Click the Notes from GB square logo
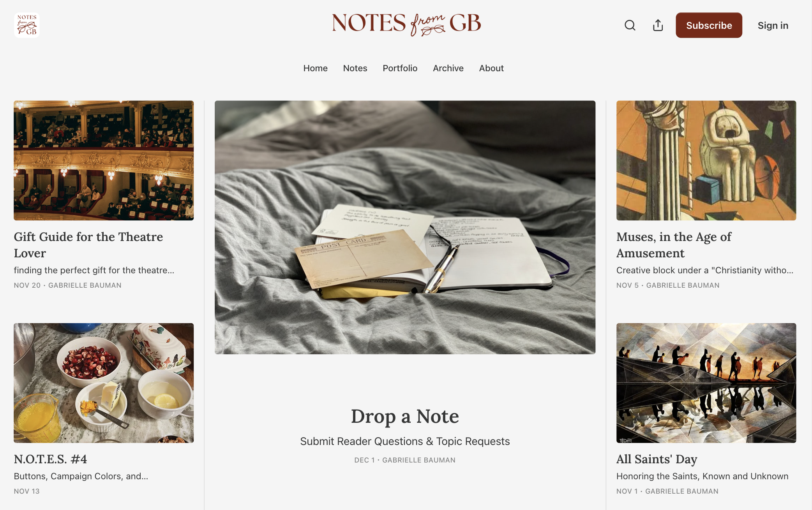812x510 pixels. click(27, 25)
